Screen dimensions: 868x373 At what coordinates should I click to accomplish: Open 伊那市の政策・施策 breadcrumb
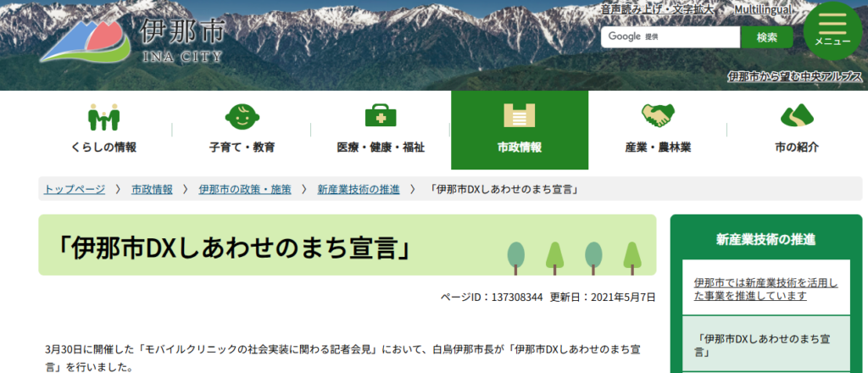tap(244, 189)
